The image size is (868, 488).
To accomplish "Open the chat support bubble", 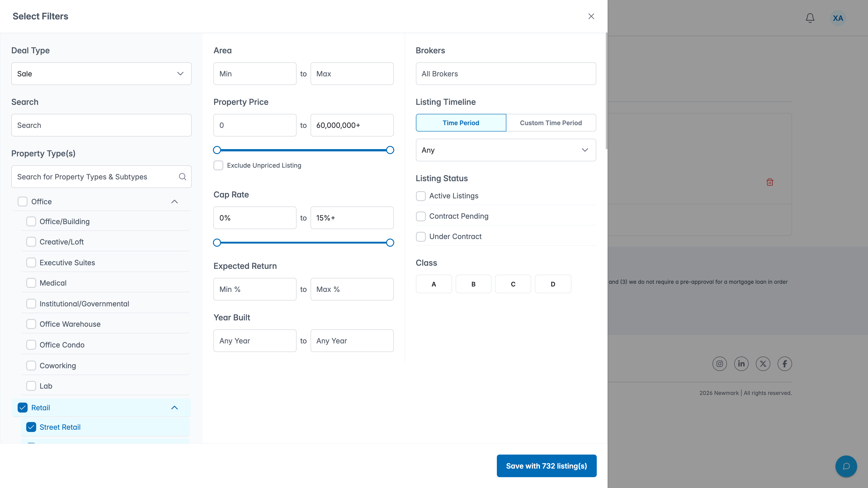I will [846, 466].
